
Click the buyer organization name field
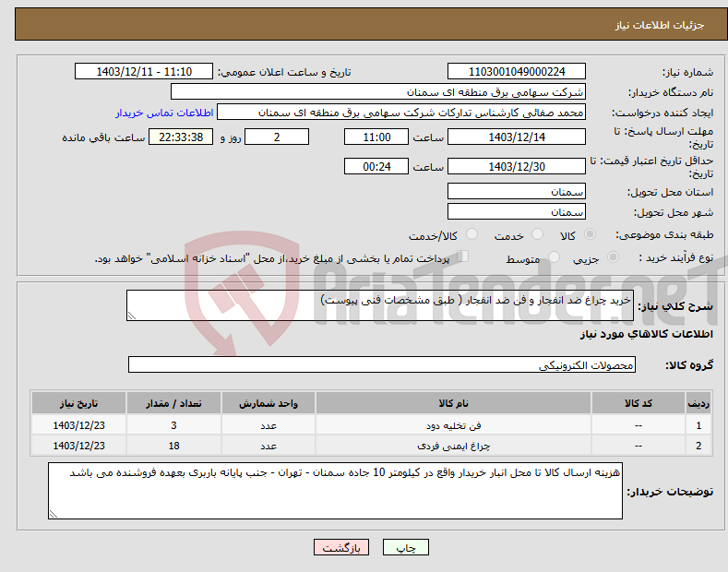[x=378, y=92]
